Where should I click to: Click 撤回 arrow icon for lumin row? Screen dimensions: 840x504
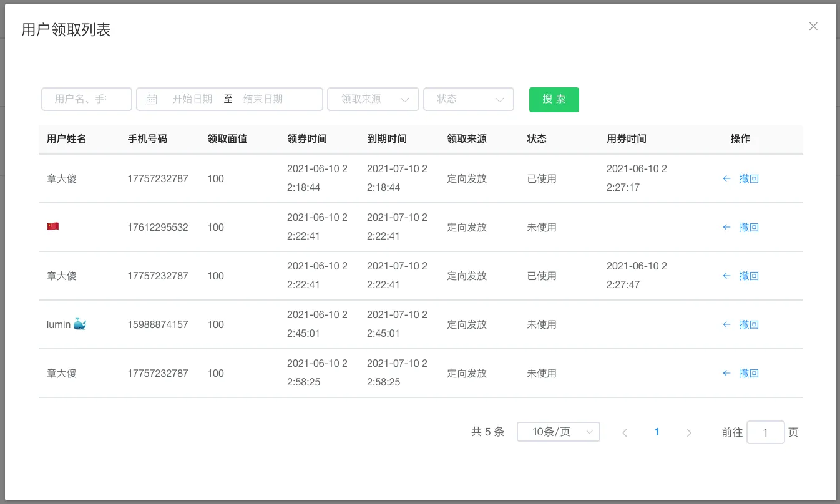pyautogui.click(x=726, y=324)
